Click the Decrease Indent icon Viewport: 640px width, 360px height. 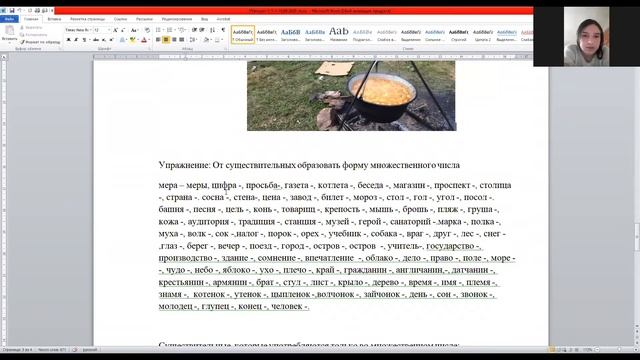[194, 30]
